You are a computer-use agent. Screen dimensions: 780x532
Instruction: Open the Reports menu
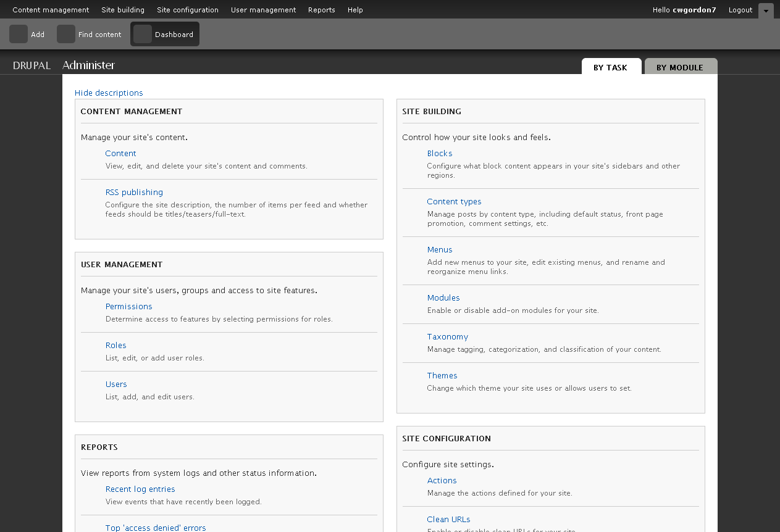[x=322, y=10]
